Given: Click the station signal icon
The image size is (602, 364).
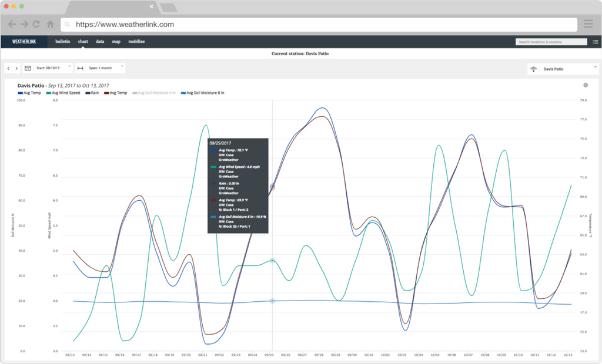Looking at the screenshot, I should click(534, 69).
